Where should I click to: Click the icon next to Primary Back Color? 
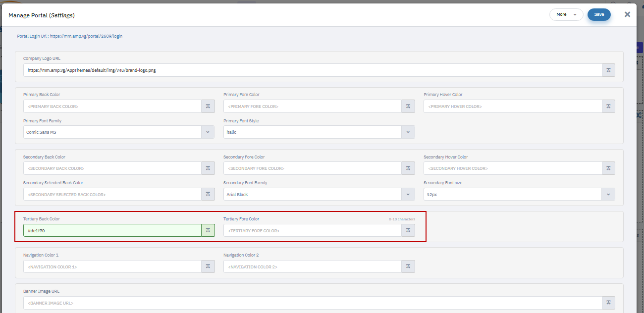coord(208,106)
